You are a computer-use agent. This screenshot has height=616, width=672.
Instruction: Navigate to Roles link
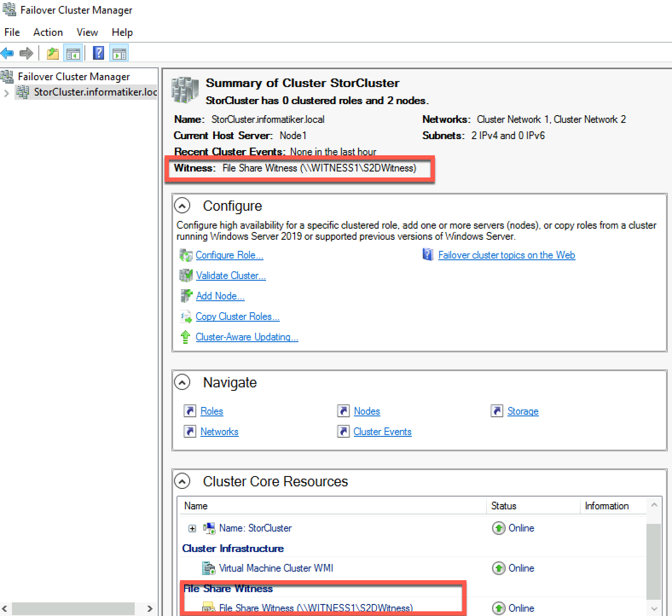pos(212,411)
